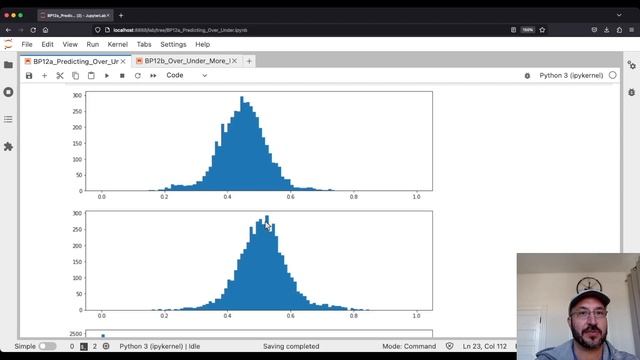Open the browser hamburger menu

[631, 30]
